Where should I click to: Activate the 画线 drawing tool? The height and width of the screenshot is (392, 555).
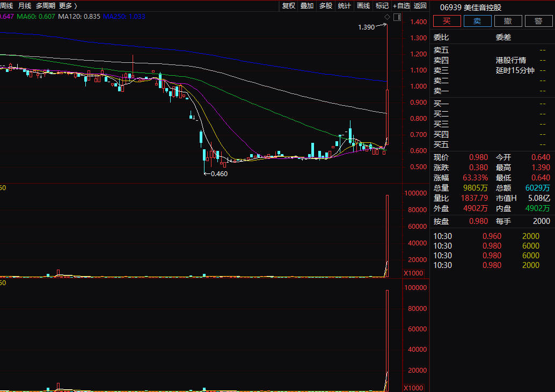pos(363,6)
